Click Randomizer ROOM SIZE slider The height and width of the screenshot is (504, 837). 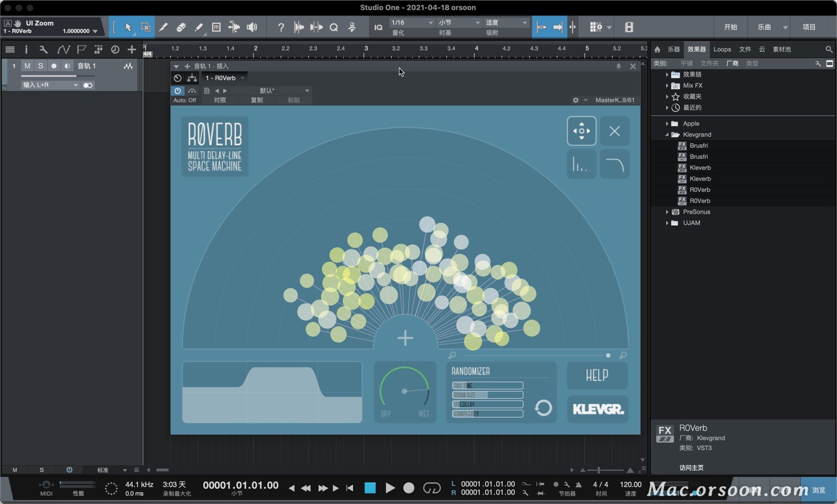coord(487,395)
